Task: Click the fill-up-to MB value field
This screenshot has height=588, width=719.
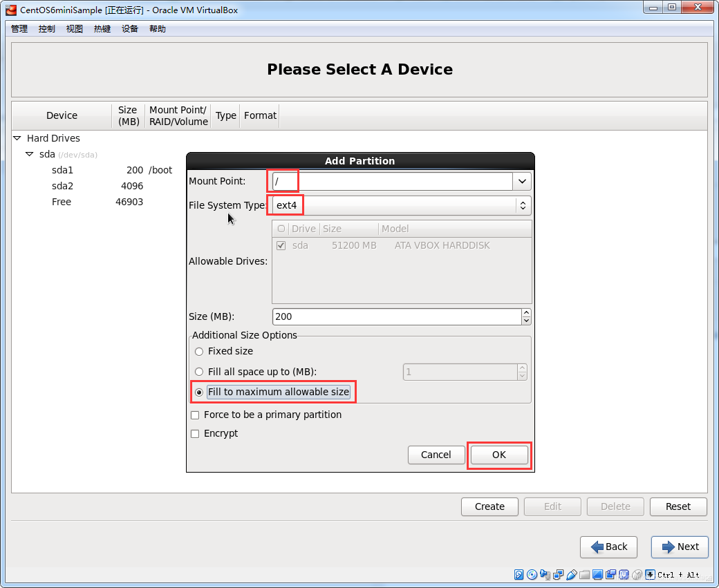Action: tap(460, 372)
